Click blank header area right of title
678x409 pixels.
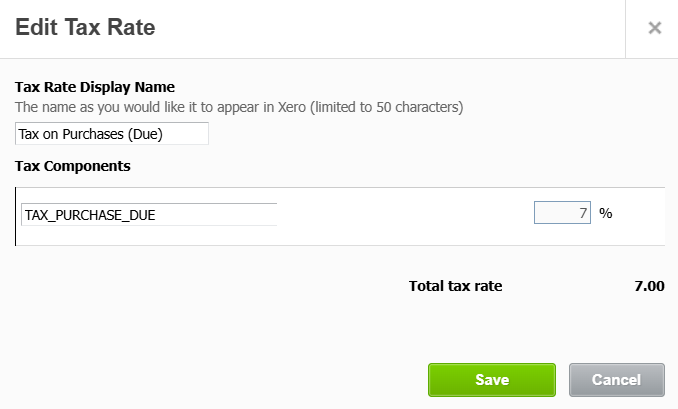pyautogui.click(x=400, y=28)
